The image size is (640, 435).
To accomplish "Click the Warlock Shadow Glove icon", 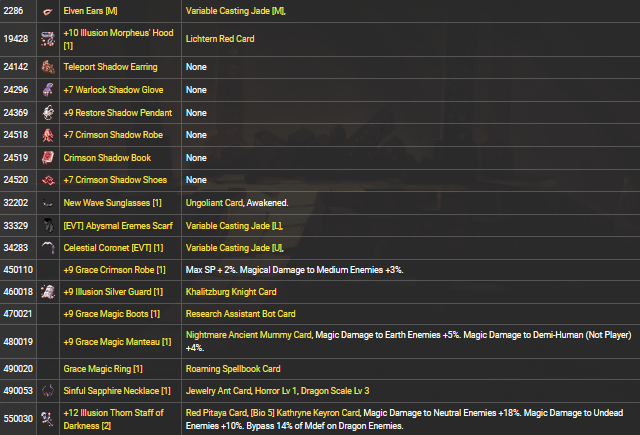I will pyautogui.click(x=48, y=90).
